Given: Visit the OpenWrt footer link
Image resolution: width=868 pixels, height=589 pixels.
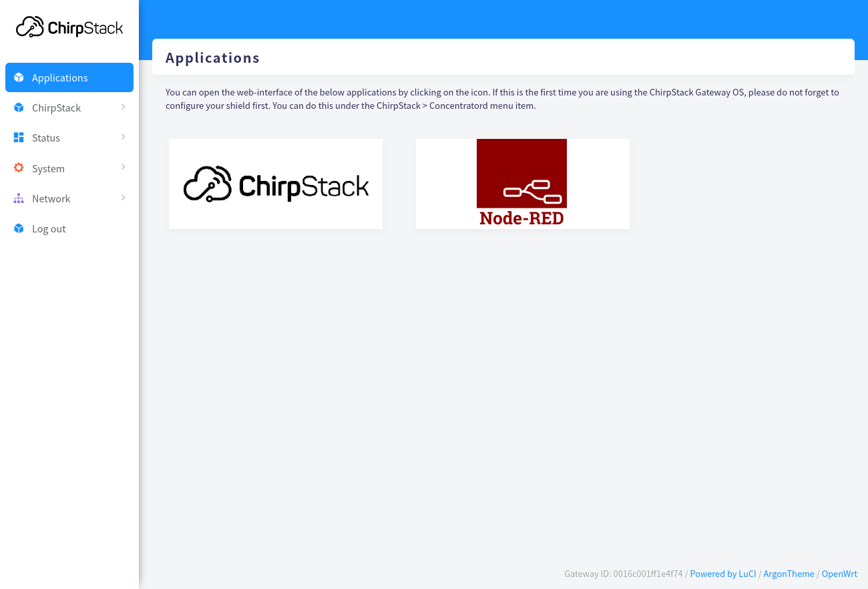Looking at the screenshot, I should point(839,574).
